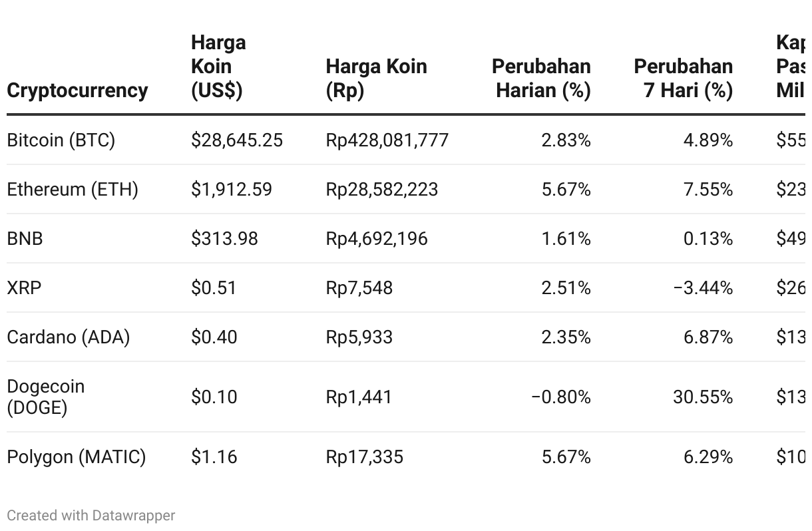Click XRP 7-day change −3.44%
The image size is (812, 531).
[703, 288]
